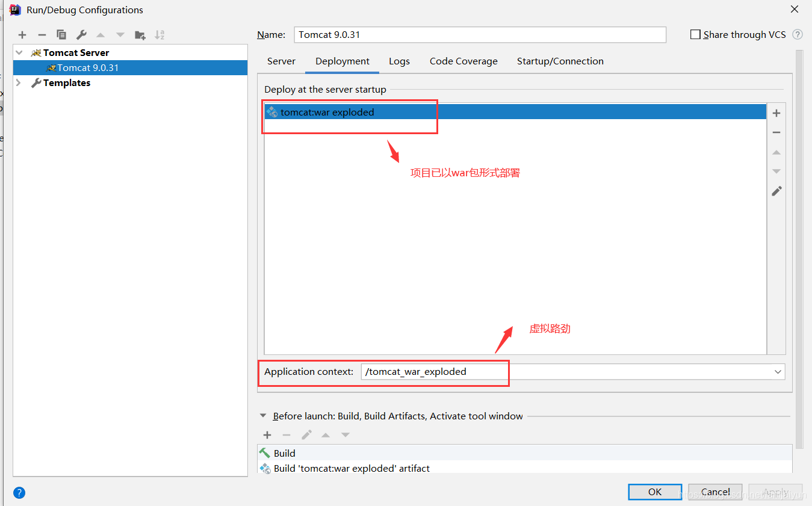Open Startup/Connection tab
The width and height of the screenshot is (812, 506).
pos(560,61)
